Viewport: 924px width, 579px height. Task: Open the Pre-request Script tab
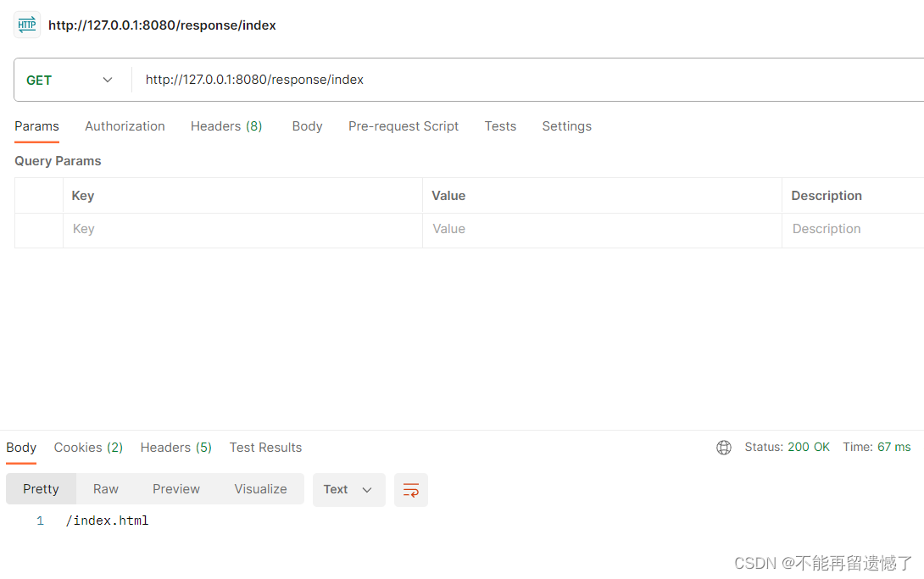tap(403, 126)
